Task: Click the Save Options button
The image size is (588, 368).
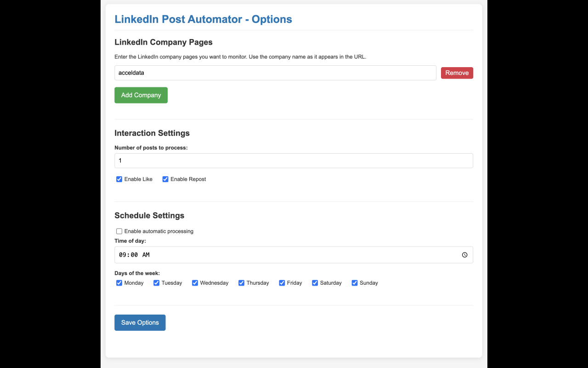Action: (x=140, y=322)
